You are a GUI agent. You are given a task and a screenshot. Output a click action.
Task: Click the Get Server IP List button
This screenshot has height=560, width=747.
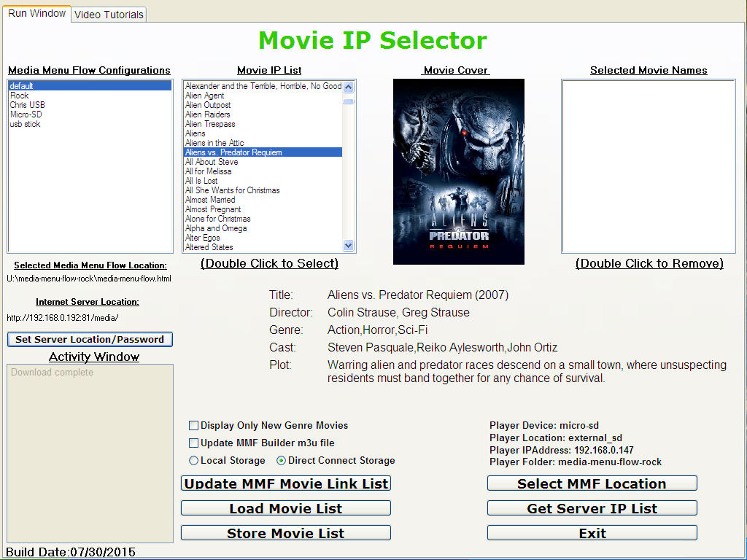pos(592,508)
